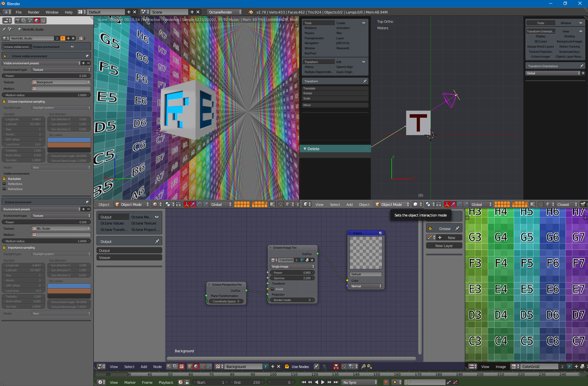The width and height of the screenshot is (588, 386).
Task: Toggle the timeline frame-range lock icon
Action: pyautogui.click(x=187, y=382)
